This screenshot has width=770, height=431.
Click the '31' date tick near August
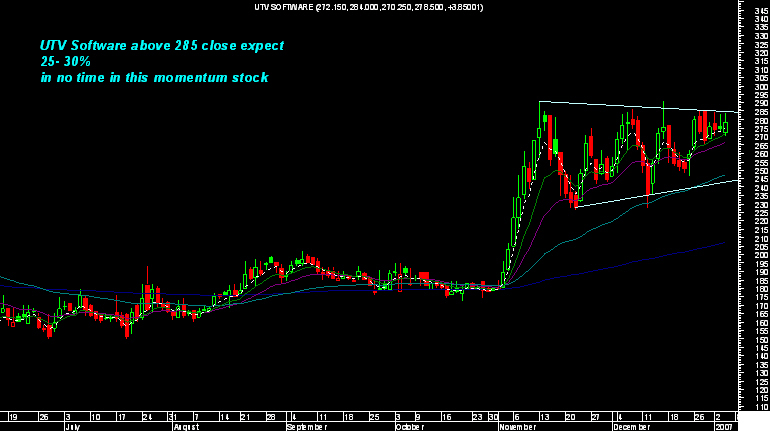(x=172, y=417)
